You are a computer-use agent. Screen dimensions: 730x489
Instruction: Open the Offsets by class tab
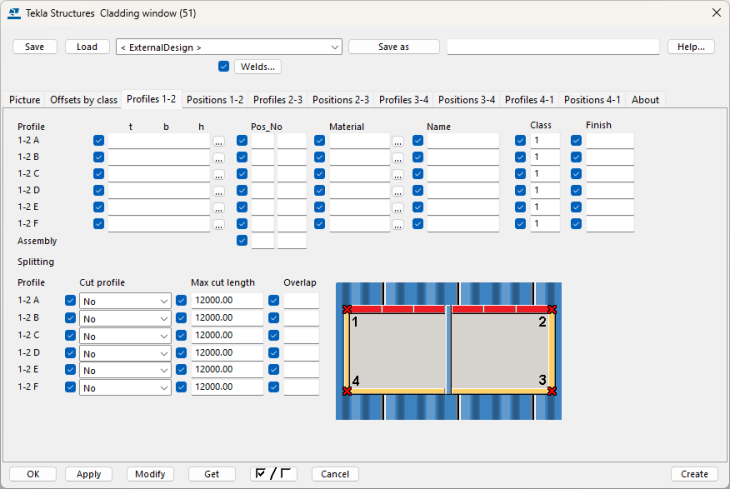[x=84, y=100]
